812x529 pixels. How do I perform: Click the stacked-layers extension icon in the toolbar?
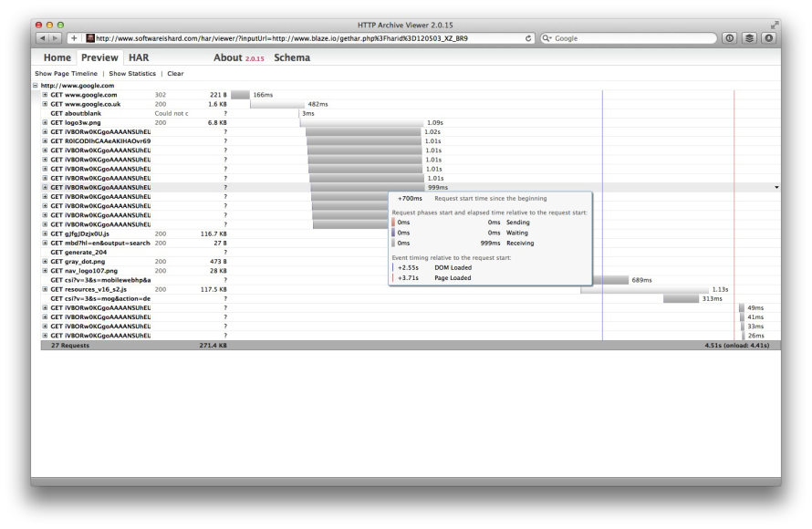749,38
